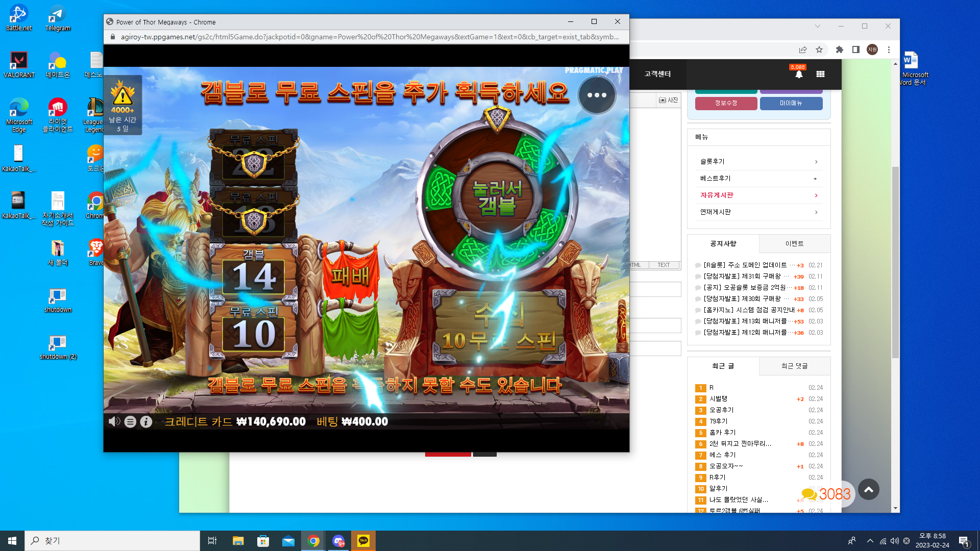Open the Riot Client desktop shortcut

[x=58, y=115]
